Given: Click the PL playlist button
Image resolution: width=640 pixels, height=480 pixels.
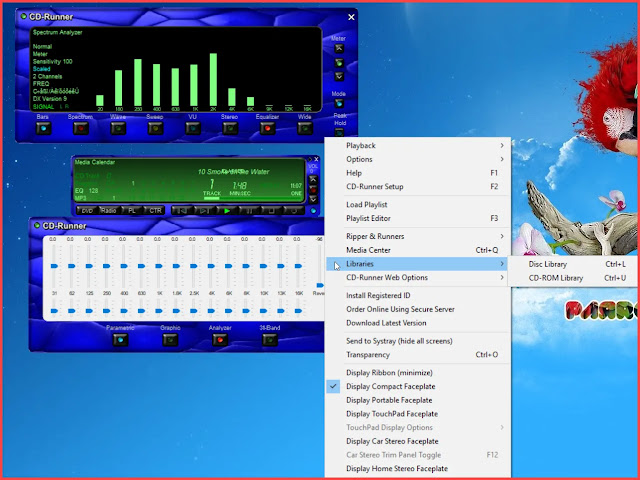Looking at the screenshot, I should tap(132, 211).
